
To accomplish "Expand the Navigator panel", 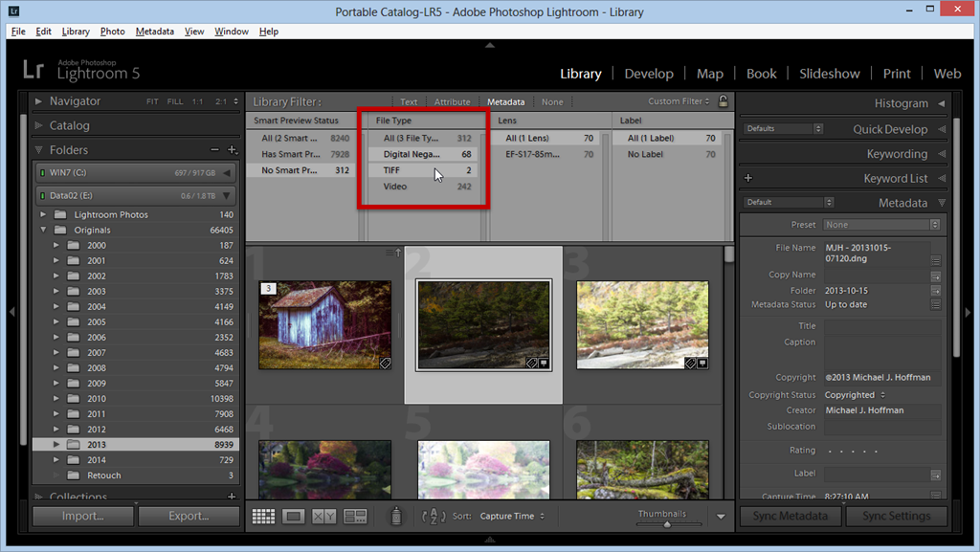I will tap(38, 101).
